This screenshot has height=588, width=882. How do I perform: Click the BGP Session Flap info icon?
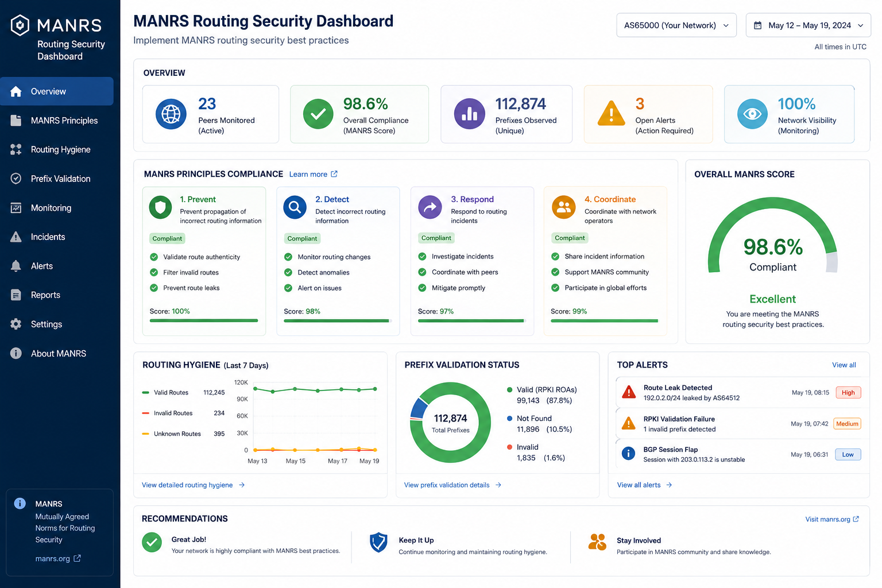pos(629,454)
